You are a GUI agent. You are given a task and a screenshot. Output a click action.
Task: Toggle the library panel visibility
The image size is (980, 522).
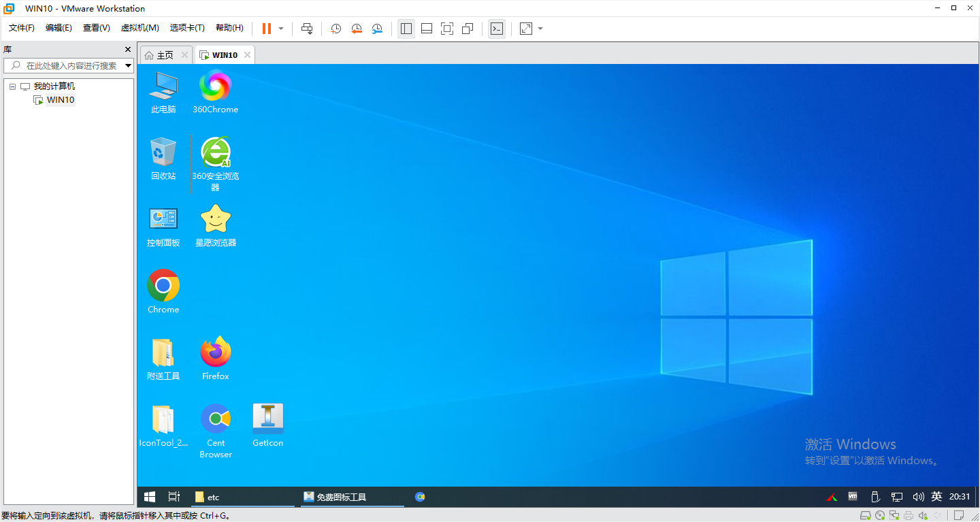[x=406, y=28]
